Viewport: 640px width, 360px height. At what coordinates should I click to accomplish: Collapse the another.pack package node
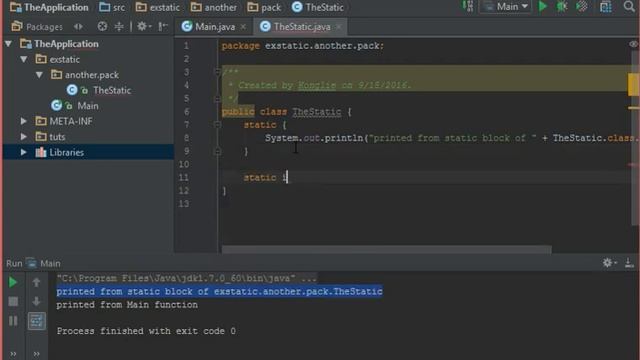point(39,75)
